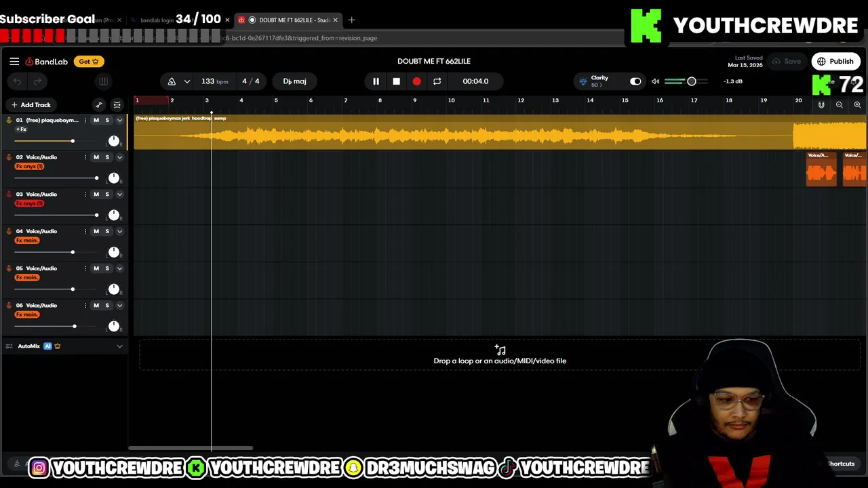Viewport: 868px width, 488px height.
Task: Open the virtual piano keyboard icon
Action: tap(103, 81)
